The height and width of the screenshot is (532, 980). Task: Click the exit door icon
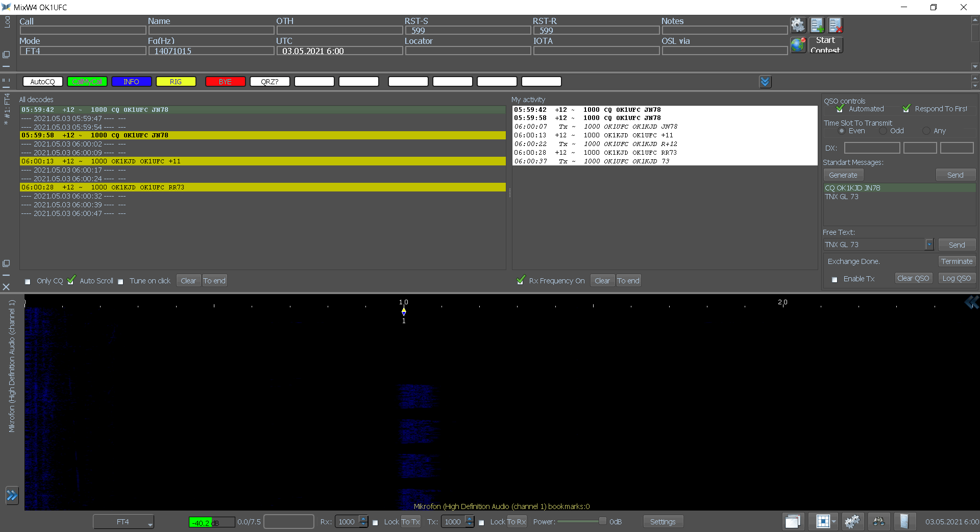click(904, 521)
